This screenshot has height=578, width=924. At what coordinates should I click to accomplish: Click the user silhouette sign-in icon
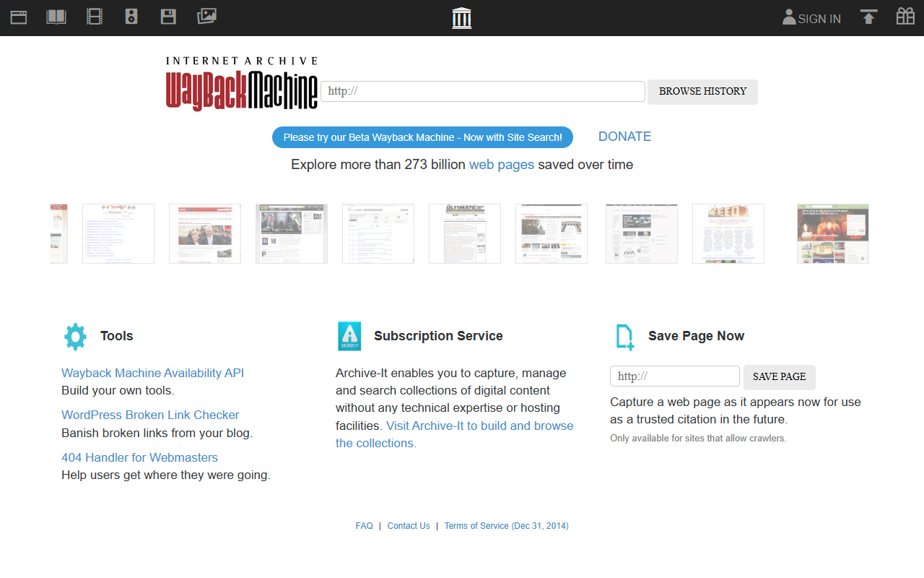click(x=789, y=17)
